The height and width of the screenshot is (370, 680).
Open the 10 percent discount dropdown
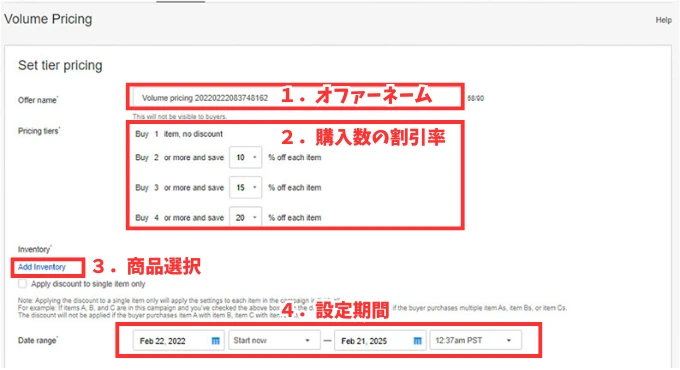click(x=245, y=157)
